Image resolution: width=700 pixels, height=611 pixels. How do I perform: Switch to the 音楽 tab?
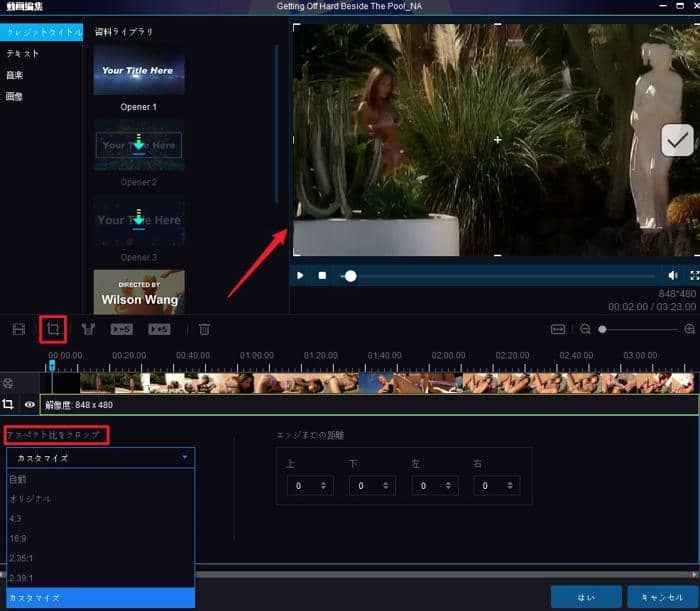(15, 74)
